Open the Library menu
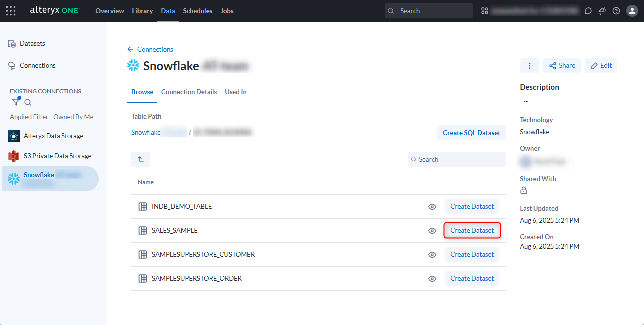The height and width of the screenshot is (325, 644). 143,11
